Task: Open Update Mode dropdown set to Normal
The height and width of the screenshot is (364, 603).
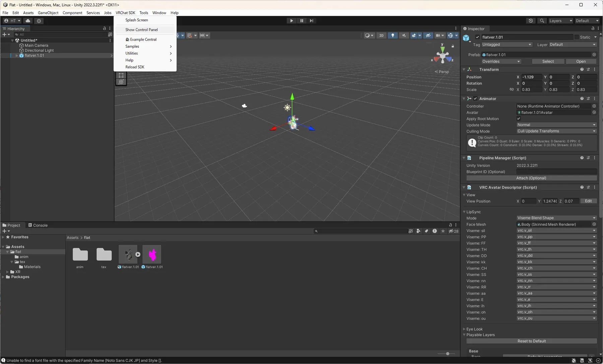Action: pyautogui.click(x=556, y=125)
